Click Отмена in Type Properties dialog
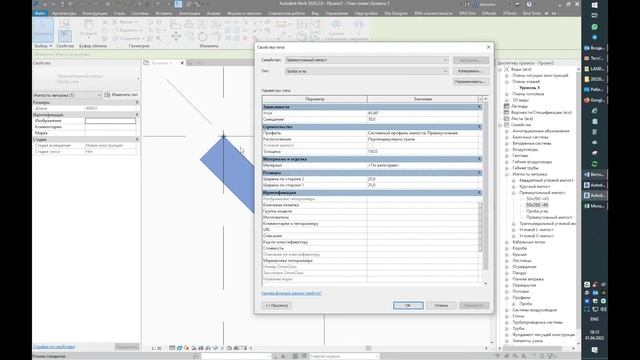 (x=441, y=305)
